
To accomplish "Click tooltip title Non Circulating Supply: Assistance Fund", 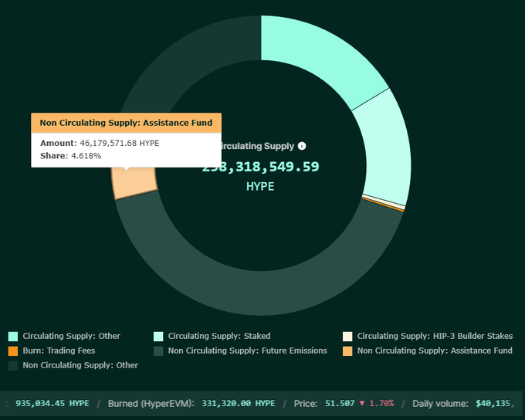I will click(x=126, y=123).
